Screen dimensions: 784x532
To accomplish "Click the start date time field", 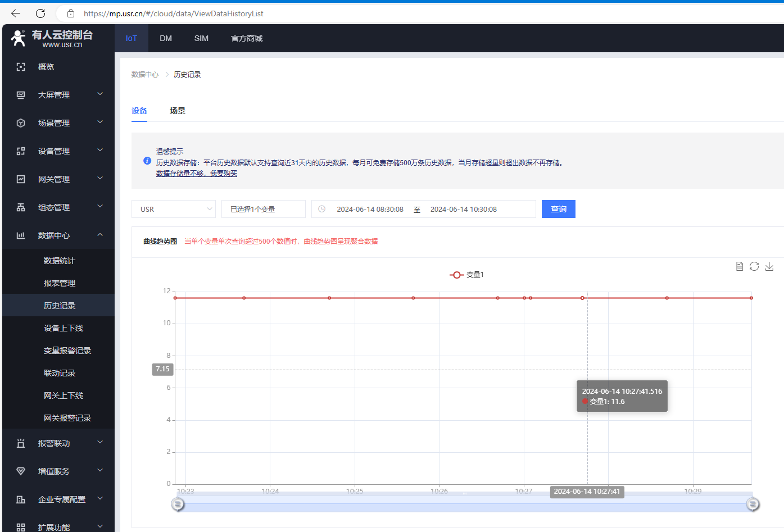I will tap(370, 209).
